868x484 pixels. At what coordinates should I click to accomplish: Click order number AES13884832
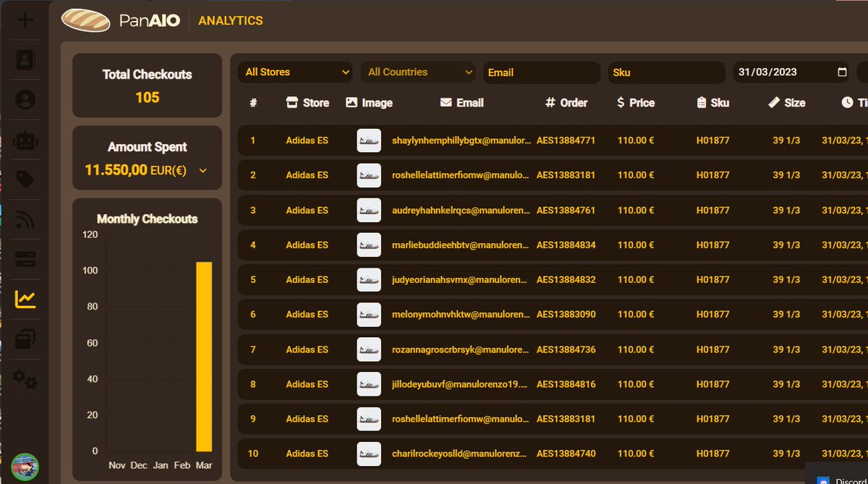[566, 279]
